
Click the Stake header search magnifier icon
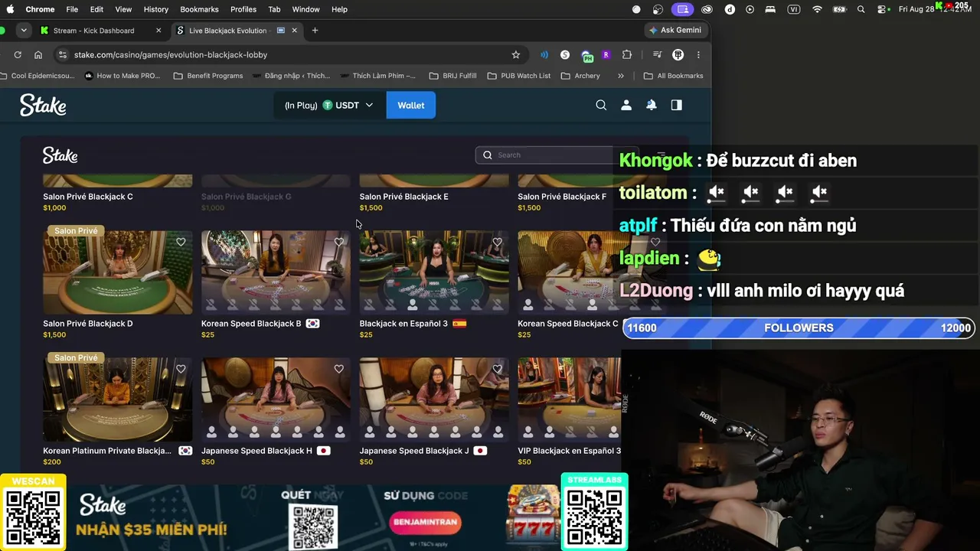coord(601,106)
